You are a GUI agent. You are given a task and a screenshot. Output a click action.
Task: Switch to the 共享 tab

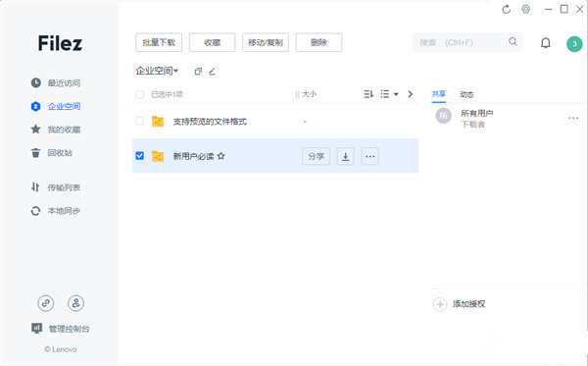point(439,94)
